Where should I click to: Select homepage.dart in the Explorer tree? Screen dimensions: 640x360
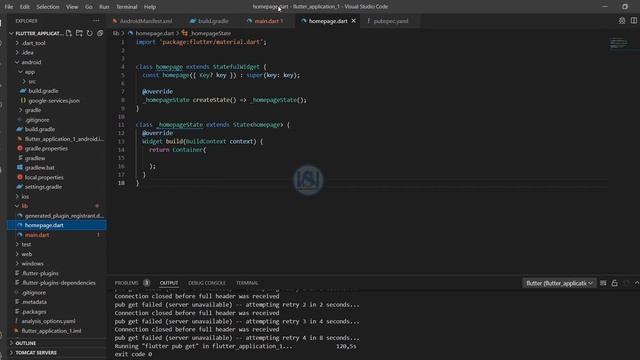coord(56,225)
